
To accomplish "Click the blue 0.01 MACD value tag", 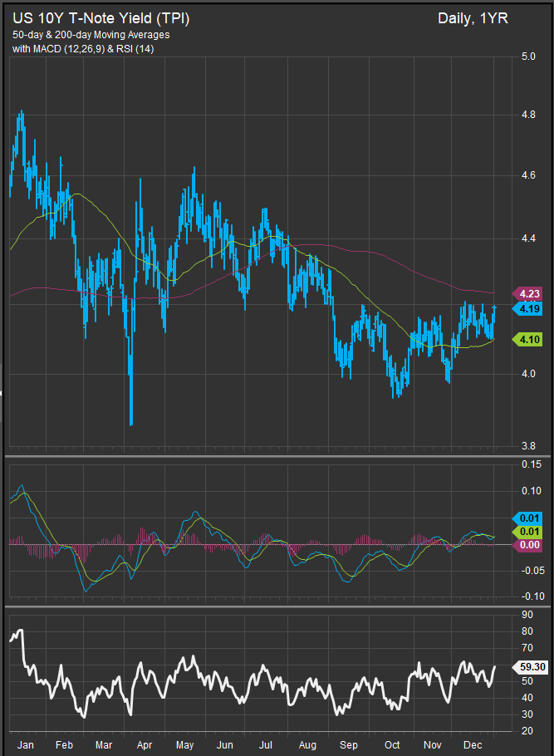I will click(x=528, y=519).
